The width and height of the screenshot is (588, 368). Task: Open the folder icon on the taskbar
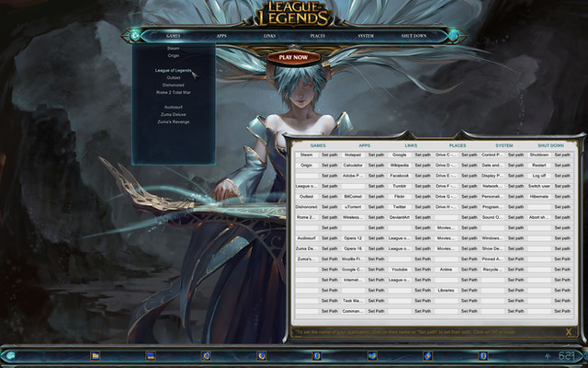[x=96, y=356]
